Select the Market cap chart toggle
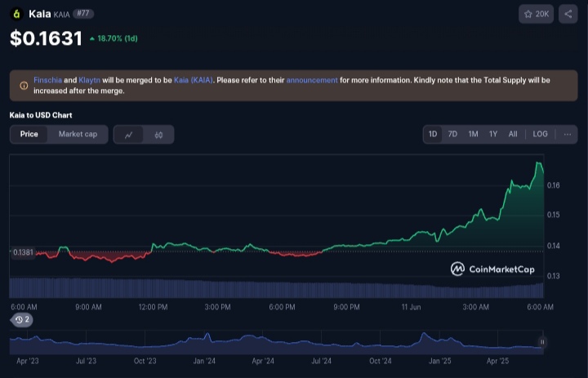The image size is (588, 378). 78,134
